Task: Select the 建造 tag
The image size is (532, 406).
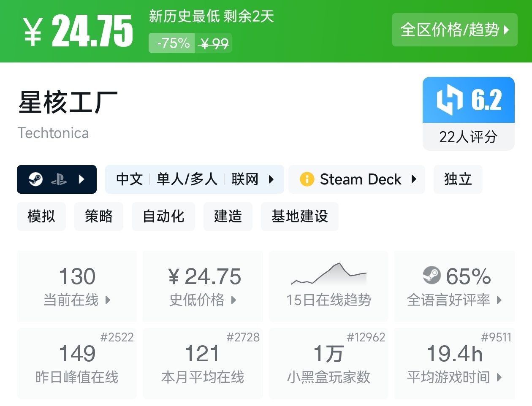Action: click(x=228, y=216)
